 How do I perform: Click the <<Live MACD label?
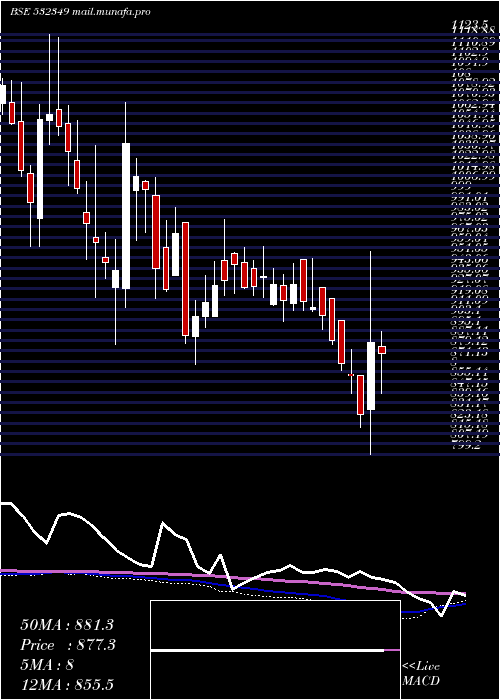(x=421, y=674)
